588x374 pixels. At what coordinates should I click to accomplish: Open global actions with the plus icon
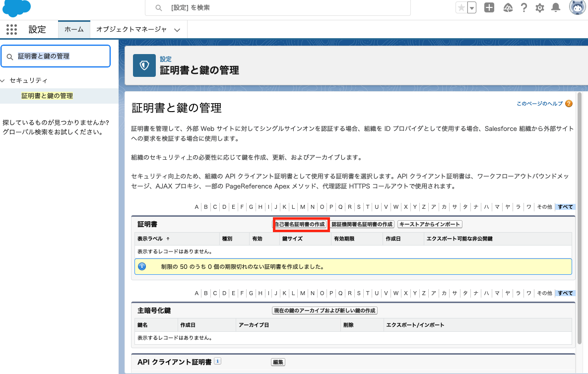tap(489, 8)
